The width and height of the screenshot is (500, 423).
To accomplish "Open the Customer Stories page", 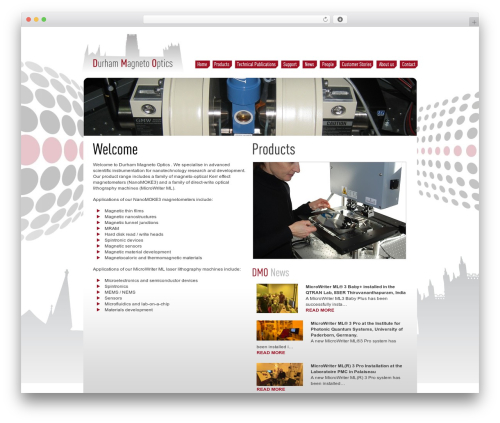I will (x=356, y=64).
